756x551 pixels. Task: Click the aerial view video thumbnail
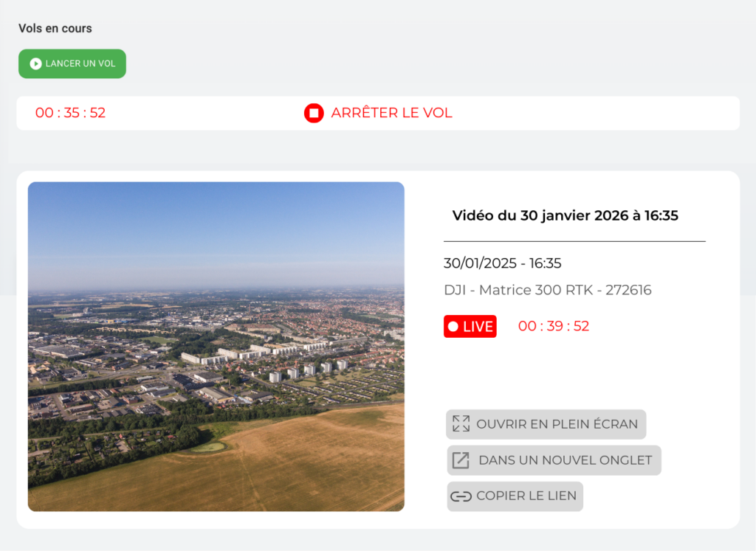(x=216, y=345)
